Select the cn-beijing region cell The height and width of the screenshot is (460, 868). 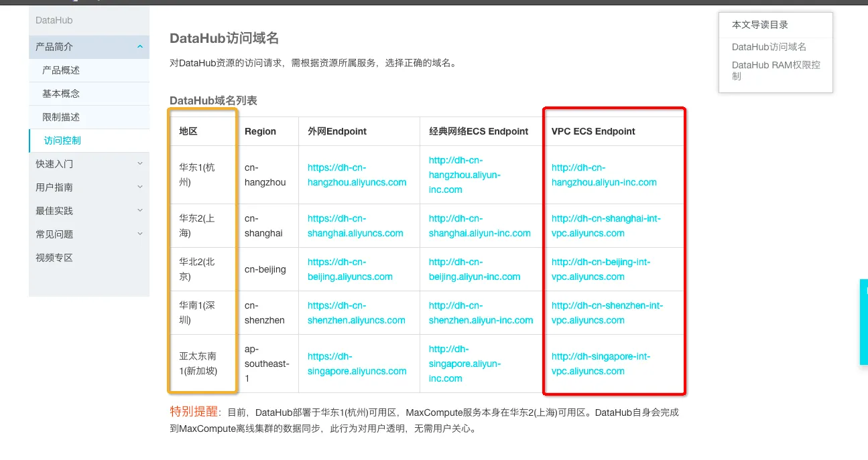tap(265, 269)
